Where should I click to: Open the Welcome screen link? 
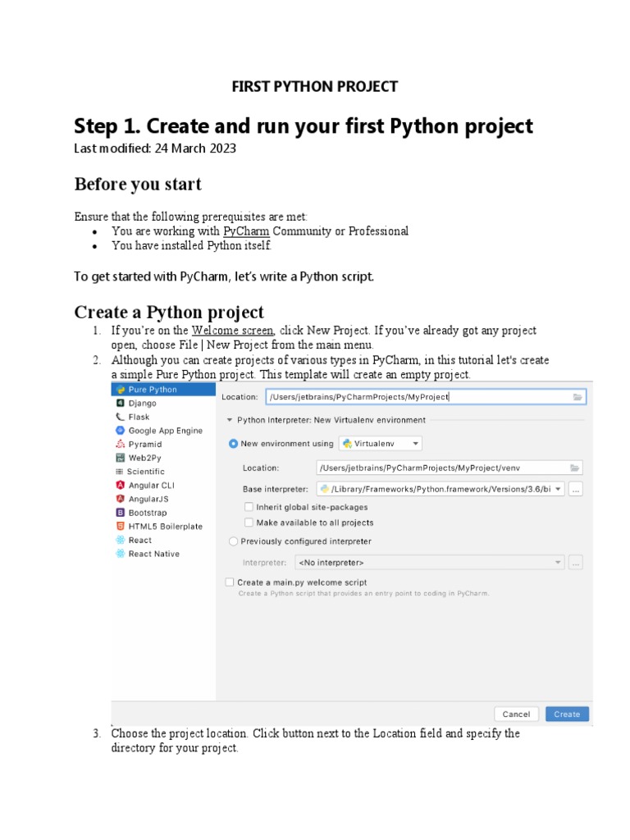(232, 331)
